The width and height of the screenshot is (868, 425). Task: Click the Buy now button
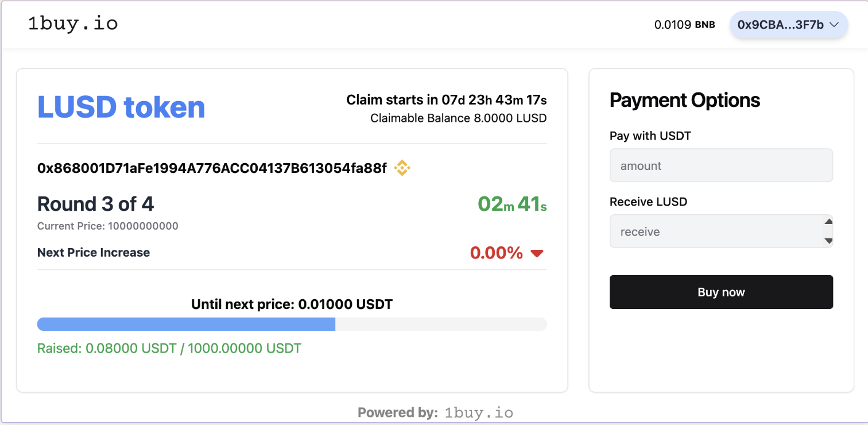coord(721,292)
